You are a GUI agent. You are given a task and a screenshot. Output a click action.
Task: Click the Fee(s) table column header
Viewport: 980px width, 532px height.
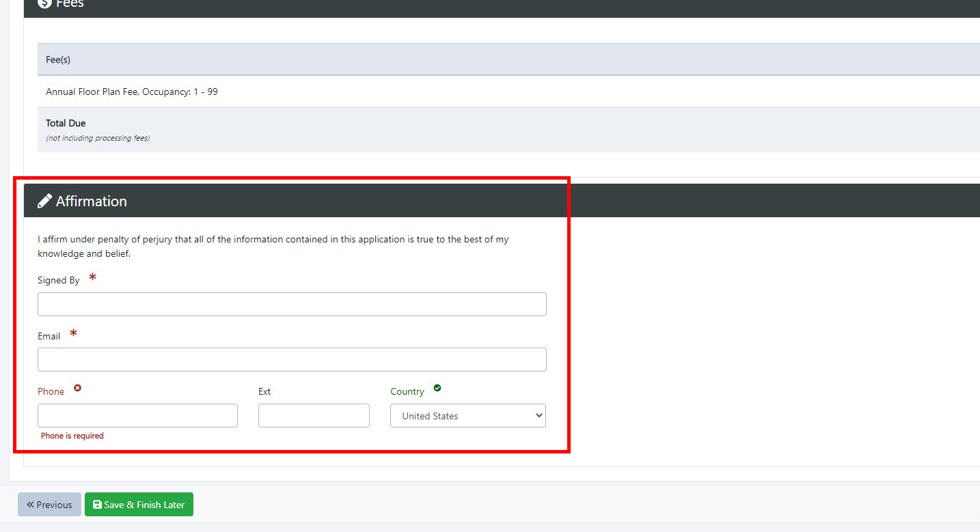[x=58, y=60]
